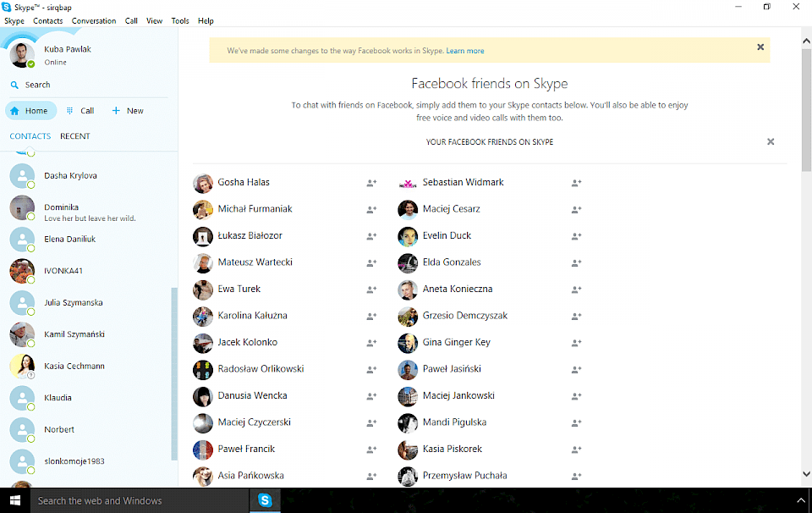
Task: Select contact Elena Daniliuk
Action: [89, 240]
